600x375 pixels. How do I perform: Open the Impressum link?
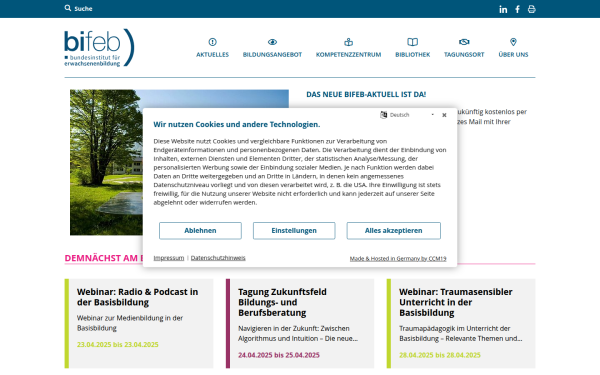click(x=169, y=258)
